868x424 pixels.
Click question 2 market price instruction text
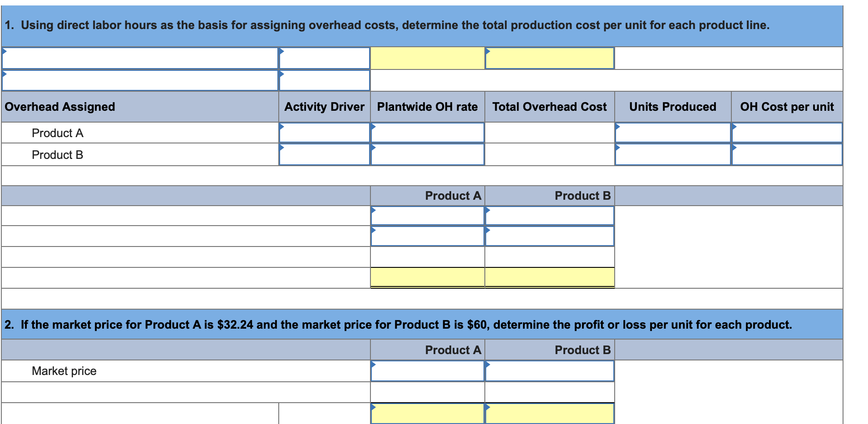tap(398, 325)
